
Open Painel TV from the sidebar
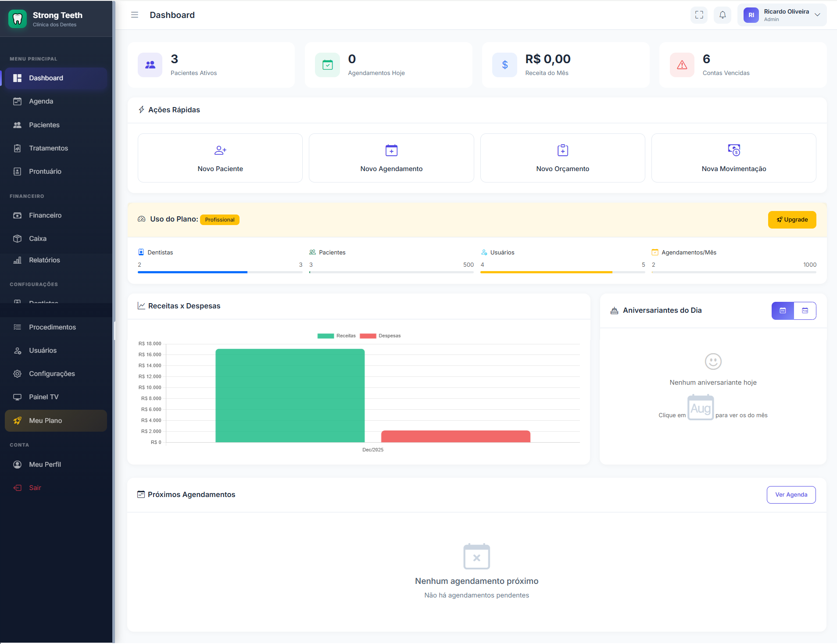pos(43,397)
